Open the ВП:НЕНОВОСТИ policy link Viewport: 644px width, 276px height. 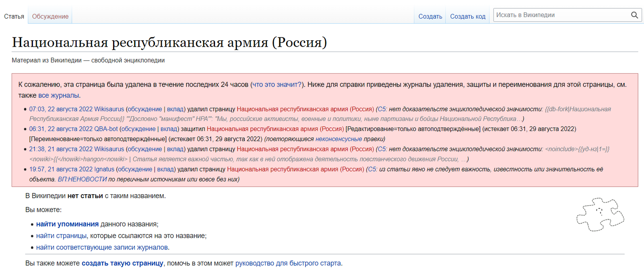[82, 179]
